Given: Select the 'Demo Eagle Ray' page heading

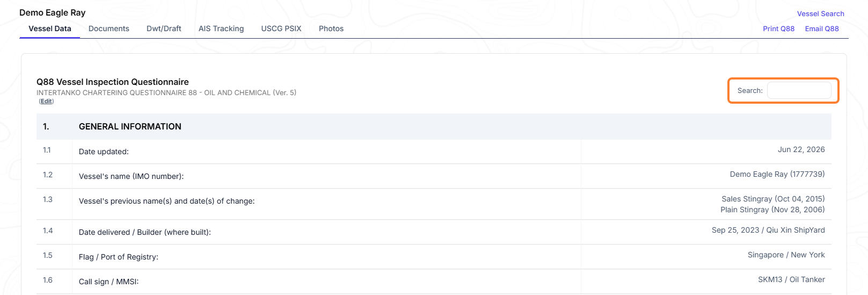Looking at the screenshot, I should tap(53, 12).
